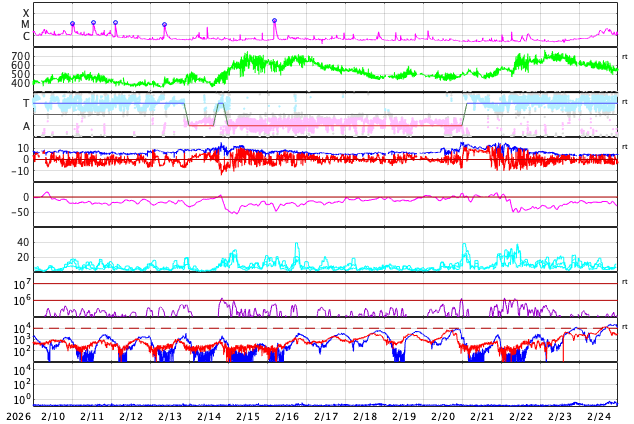
Task: Click the 'rt' label beside the T/A plot
Action: tap(624, 102)
